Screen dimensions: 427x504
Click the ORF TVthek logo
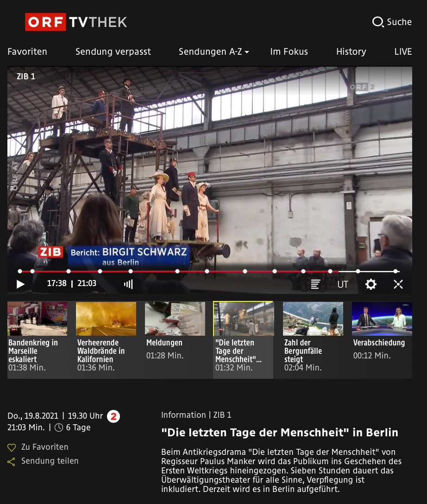tap(76, 22)
